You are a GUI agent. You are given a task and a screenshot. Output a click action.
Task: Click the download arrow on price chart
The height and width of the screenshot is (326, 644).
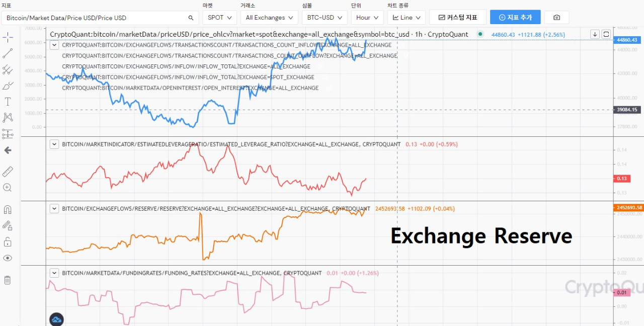click(x=595, y=34)
